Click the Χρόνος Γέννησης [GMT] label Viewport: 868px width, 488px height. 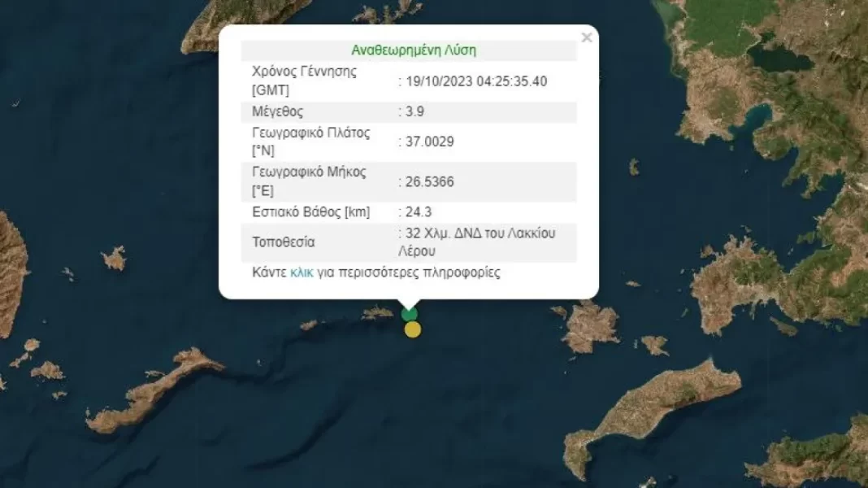tap(304, 81)
